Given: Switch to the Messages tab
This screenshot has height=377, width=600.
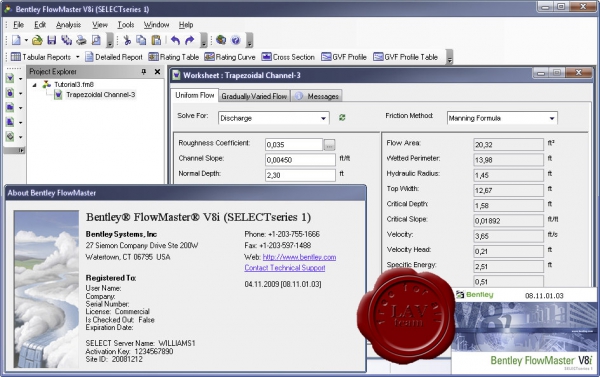Looking at the screenshot, I should coord(316,96).
